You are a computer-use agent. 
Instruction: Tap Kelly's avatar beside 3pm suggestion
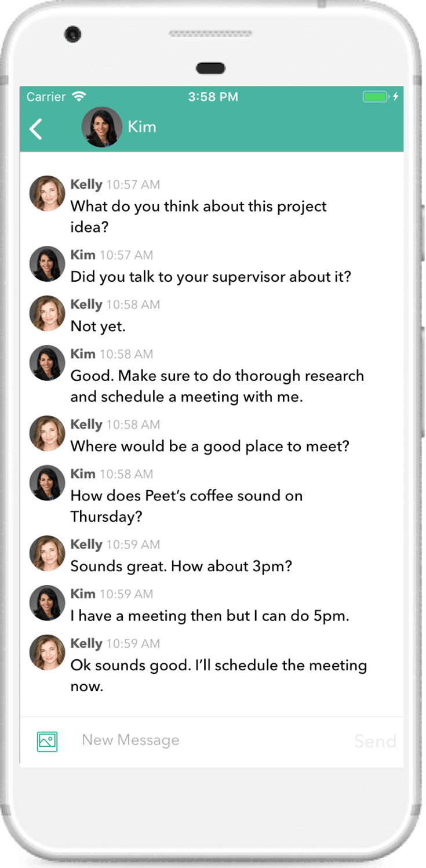(47, 554)
